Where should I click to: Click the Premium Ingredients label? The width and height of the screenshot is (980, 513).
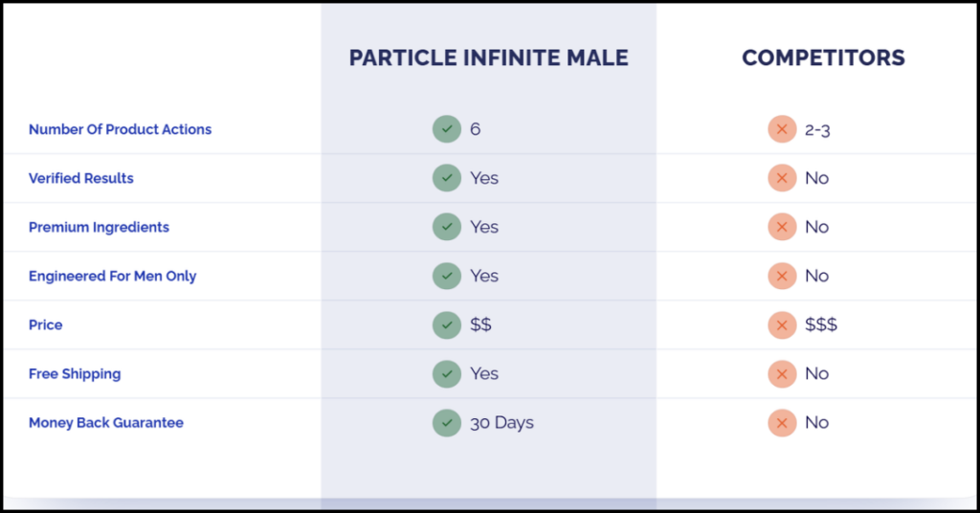pyautogui.click(x=99, y=228)
